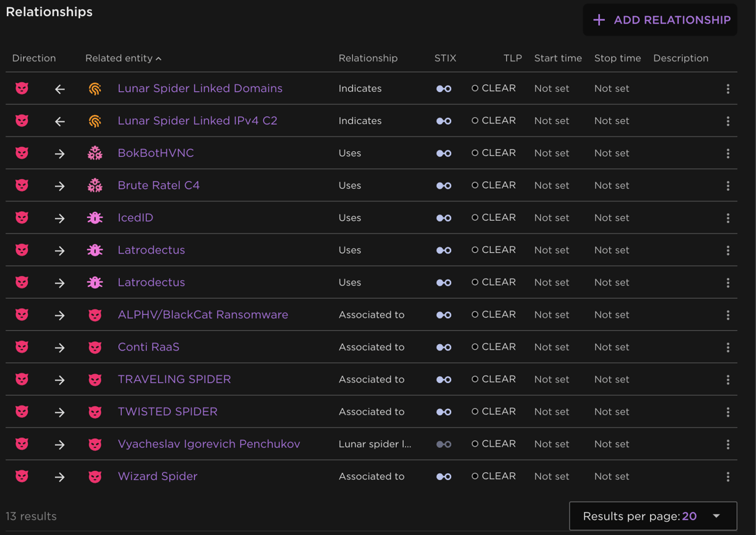756x535 pixels.
Task: Click the tool icon beside BokBotHVNC
Action: (95, 153)
